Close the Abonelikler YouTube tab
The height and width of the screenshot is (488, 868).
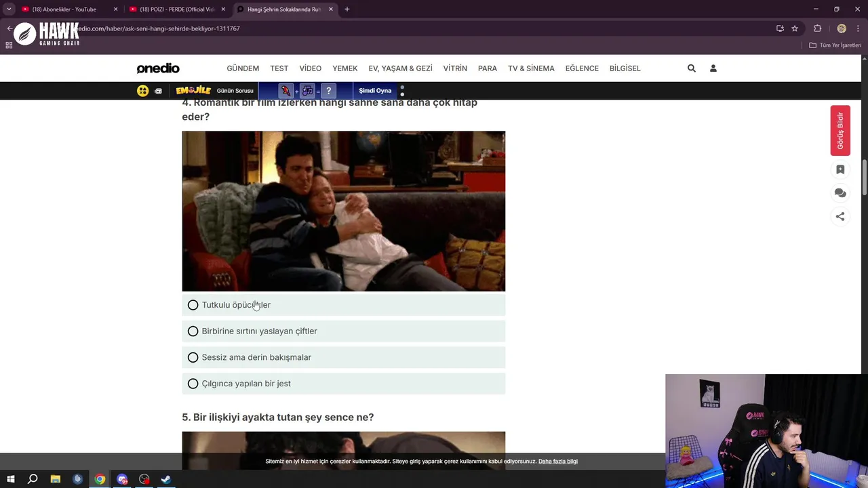click(115, 9)
